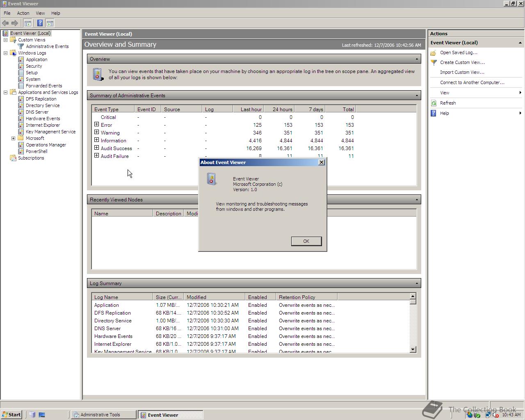
Task: Click the Show/Hide Console Tree toolbar icon
Action: [x=28, y=23]
